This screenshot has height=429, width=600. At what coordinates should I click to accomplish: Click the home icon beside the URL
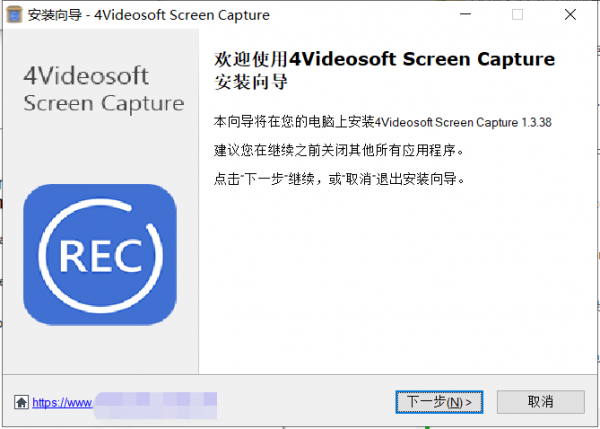[x=21, y=402]
